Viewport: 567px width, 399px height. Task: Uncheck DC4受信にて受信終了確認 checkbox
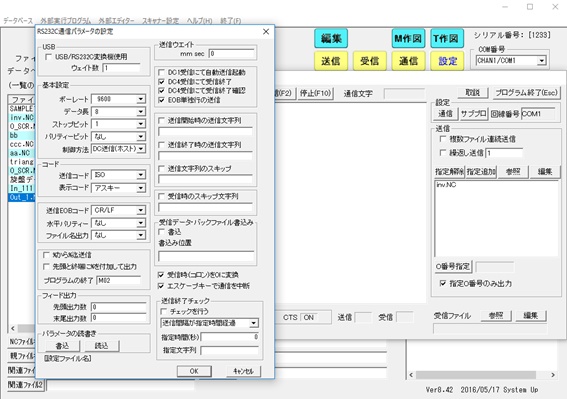[x=162, y=91]
